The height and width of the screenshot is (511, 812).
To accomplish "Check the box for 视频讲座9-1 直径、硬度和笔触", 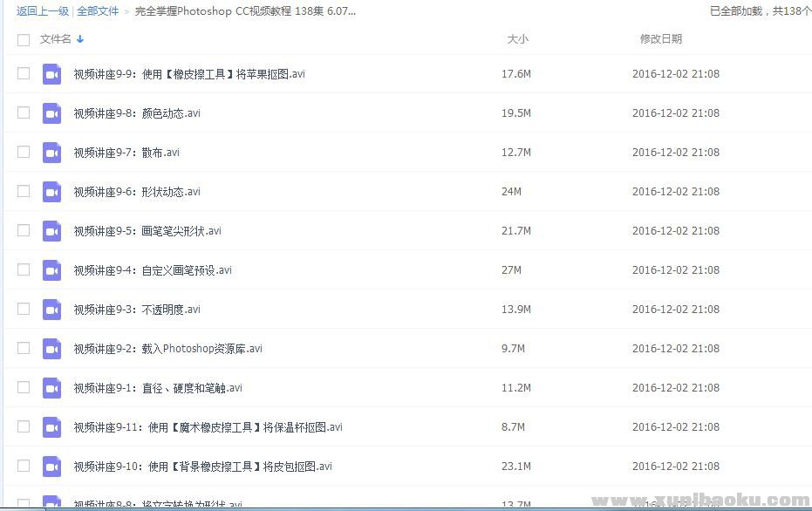I will pos(24,387).
